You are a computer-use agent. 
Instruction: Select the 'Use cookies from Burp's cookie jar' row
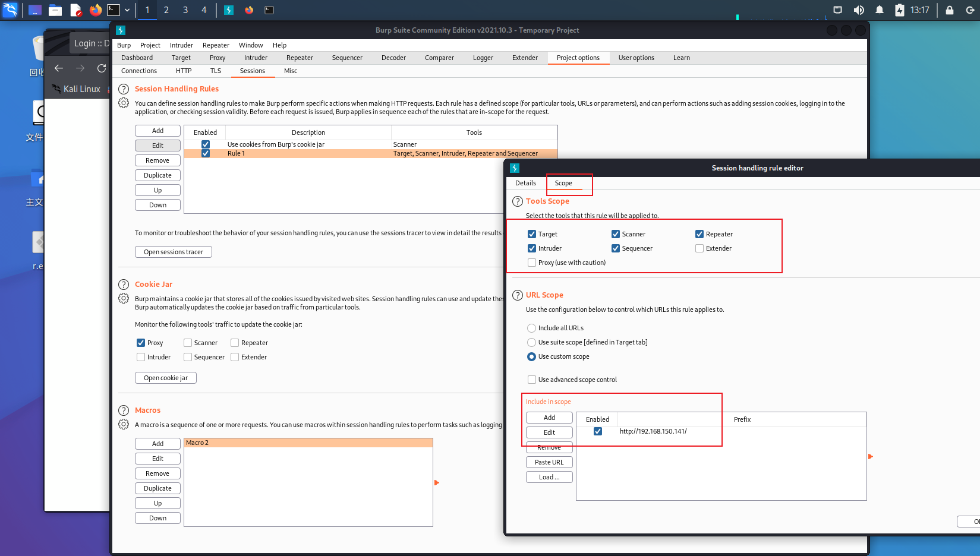point(371,144)
